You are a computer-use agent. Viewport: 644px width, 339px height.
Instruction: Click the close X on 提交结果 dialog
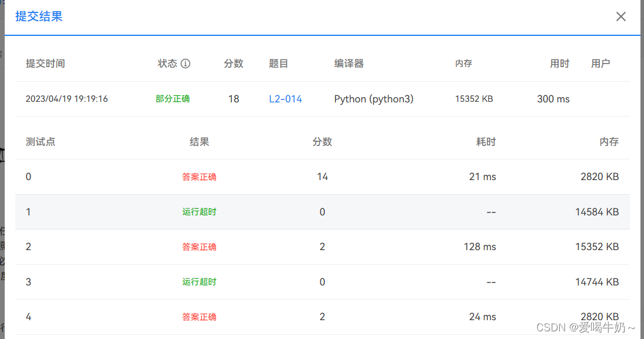click(621, 16)
